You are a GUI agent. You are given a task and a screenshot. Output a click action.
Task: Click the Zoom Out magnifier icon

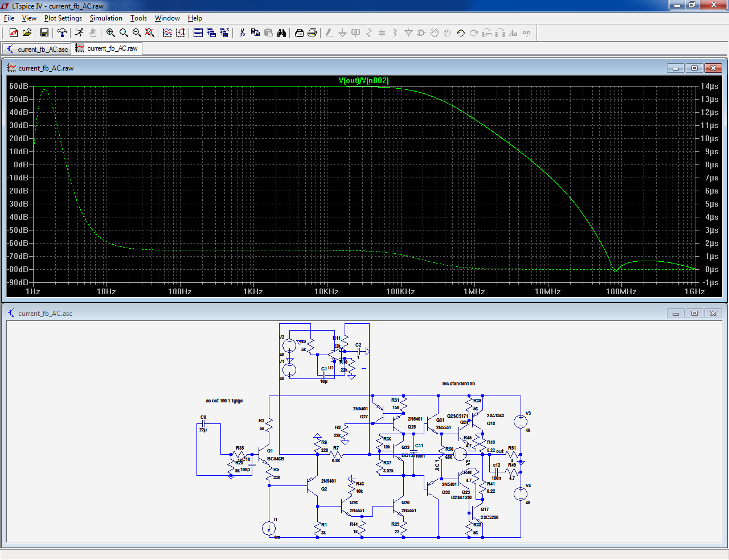pyautogui.click(x=137, y=33)
